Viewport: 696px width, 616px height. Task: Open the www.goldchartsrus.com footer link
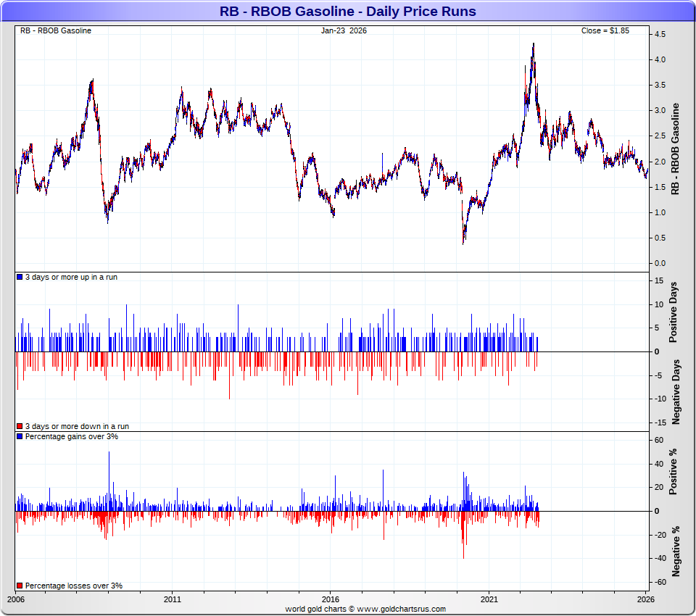401,609
